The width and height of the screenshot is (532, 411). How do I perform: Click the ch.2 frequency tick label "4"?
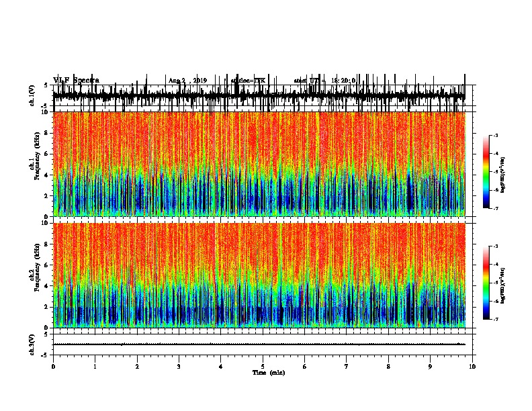click(46, 286)
